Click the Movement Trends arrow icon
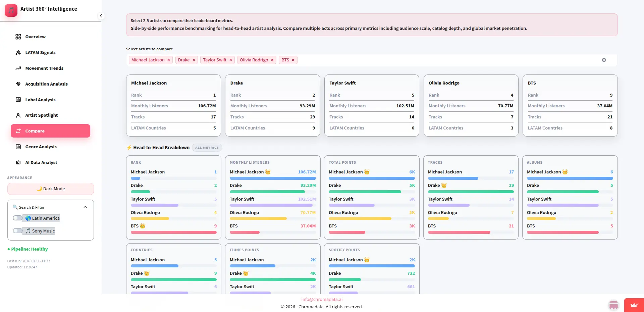The image size is (644, 312). coord(18,68)
